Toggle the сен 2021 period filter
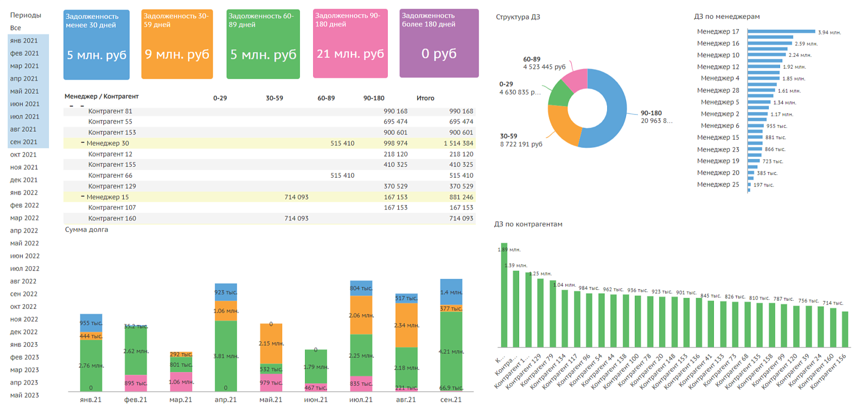This screenshot has width=868, height=413. (x=24, y=142)
